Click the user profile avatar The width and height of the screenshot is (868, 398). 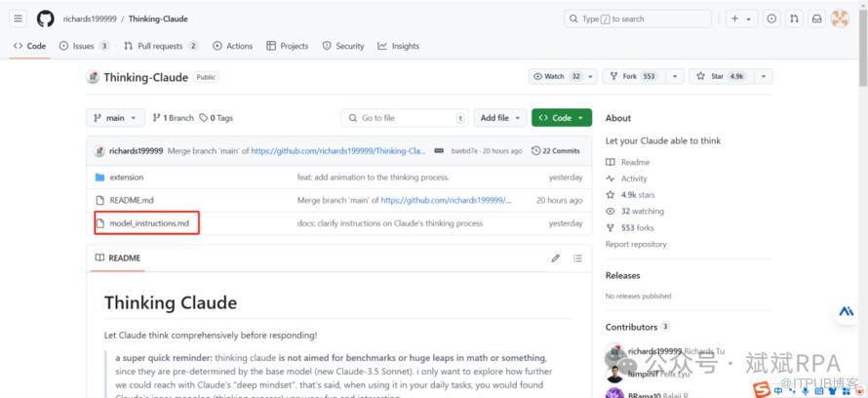[x=839, y=19]
